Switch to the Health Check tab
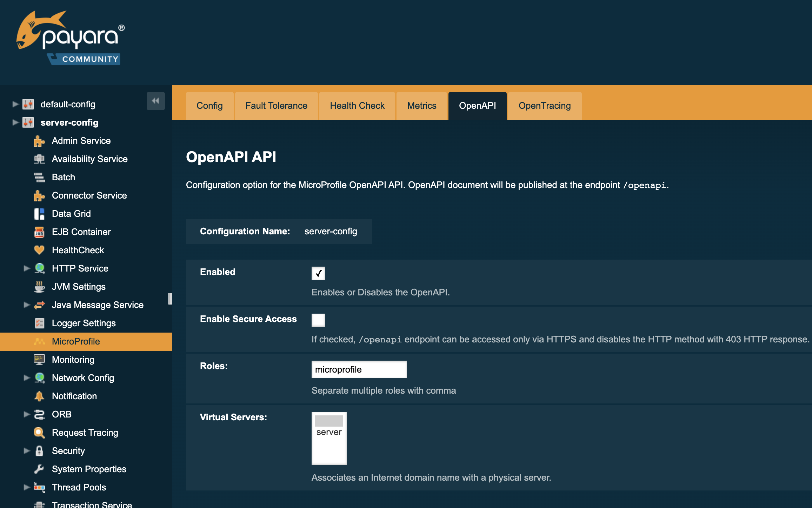 pos(358,105)
